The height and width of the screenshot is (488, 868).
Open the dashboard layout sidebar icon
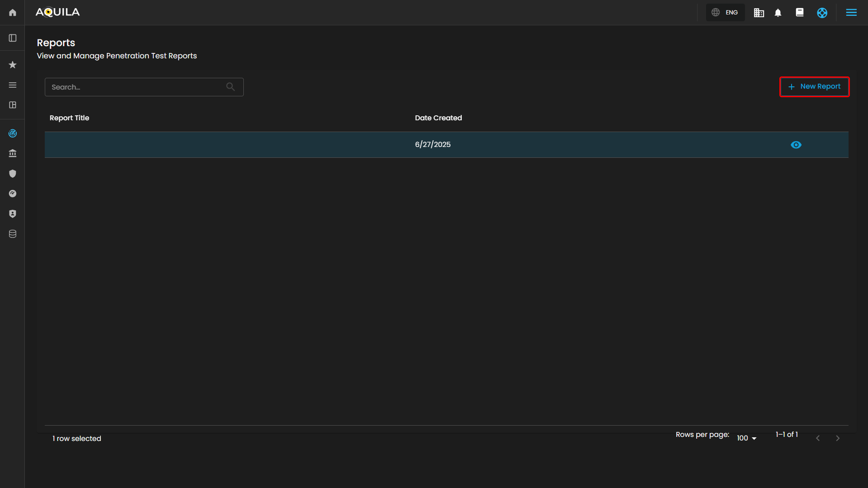13,105
